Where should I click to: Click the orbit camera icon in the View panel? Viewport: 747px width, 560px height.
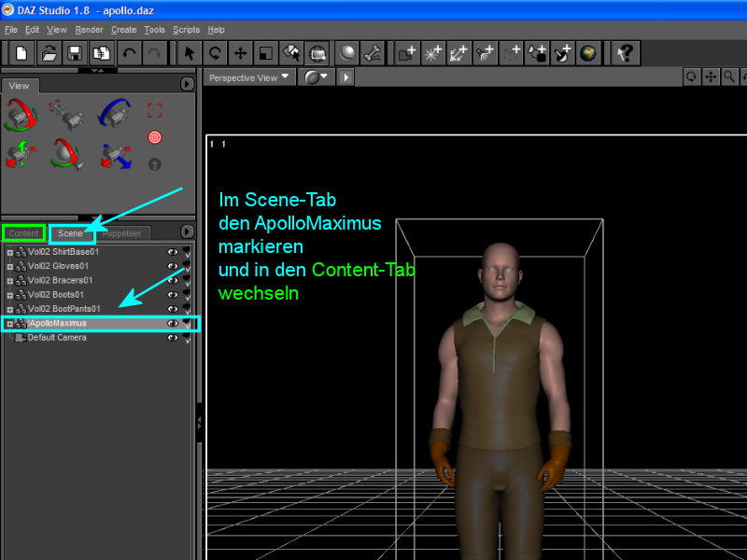click(21, 115)
